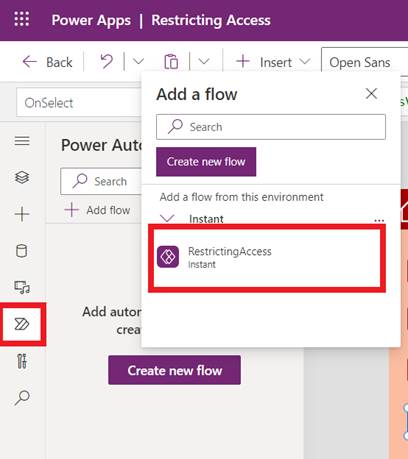The width and height of the screenshot is (408, 459).
Task: Click the Paste clipboard icon
Action: (x=171, y=62)
